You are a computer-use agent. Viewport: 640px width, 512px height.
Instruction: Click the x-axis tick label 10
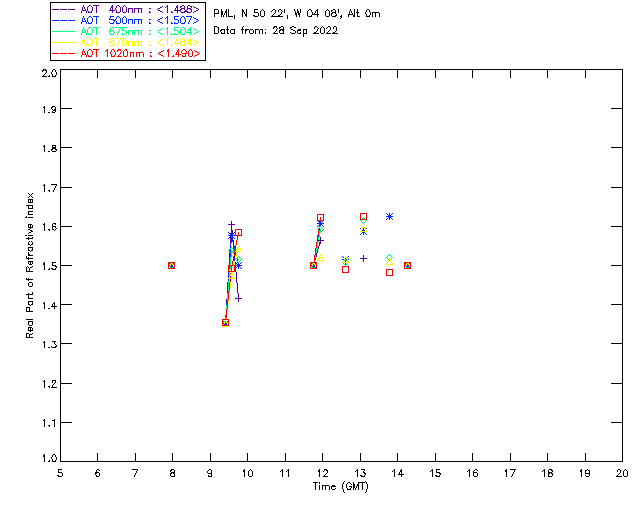(x=247, y=473)
